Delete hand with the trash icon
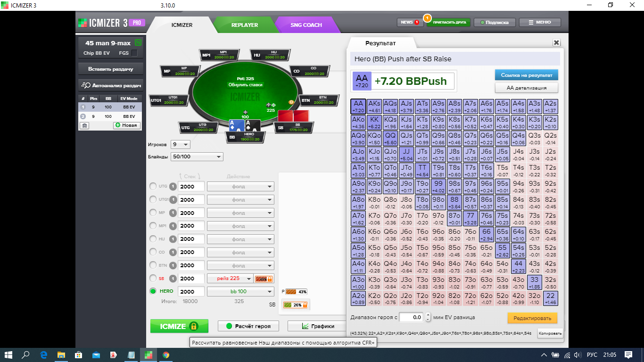 pos(84,125)
